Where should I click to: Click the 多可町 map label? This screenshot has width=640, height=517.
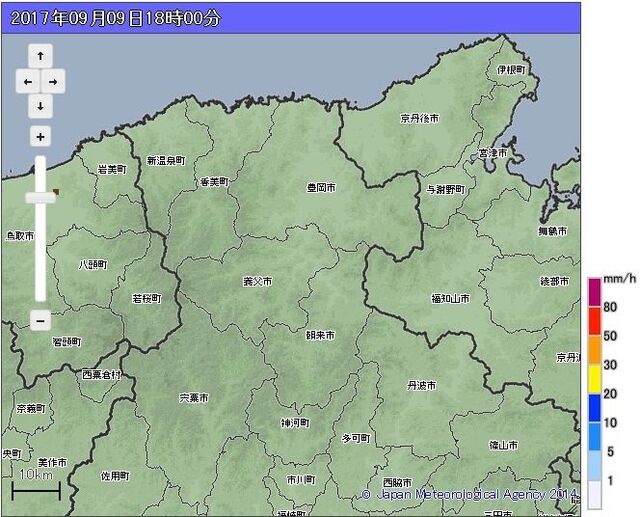pos(356,438)
